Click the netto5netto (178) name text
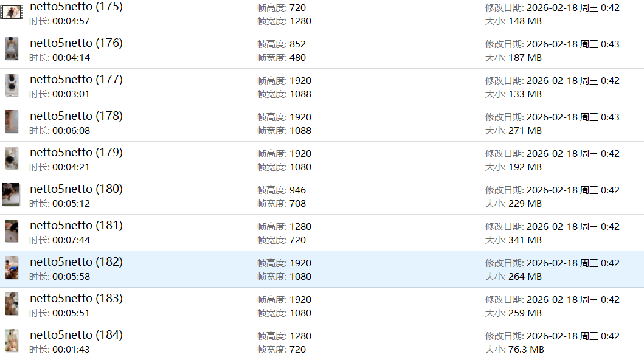 click(76, 116)
